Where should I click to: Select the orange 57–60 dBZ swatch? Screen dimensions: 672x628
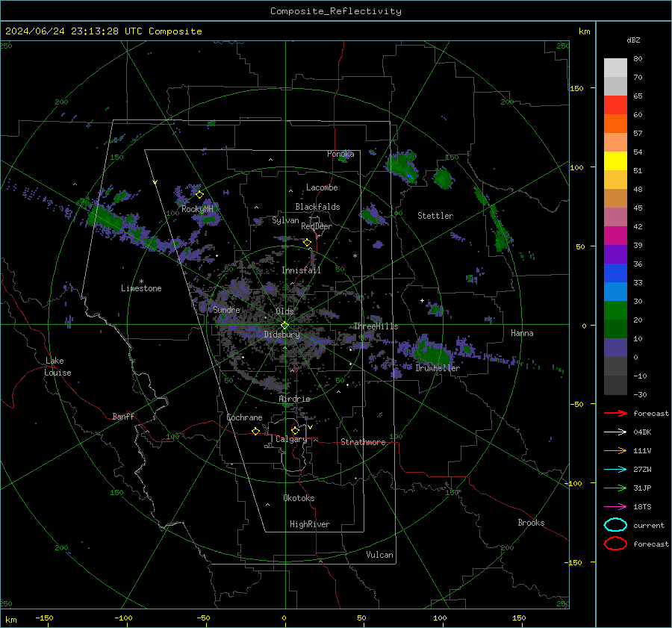[x=615, y=124]
